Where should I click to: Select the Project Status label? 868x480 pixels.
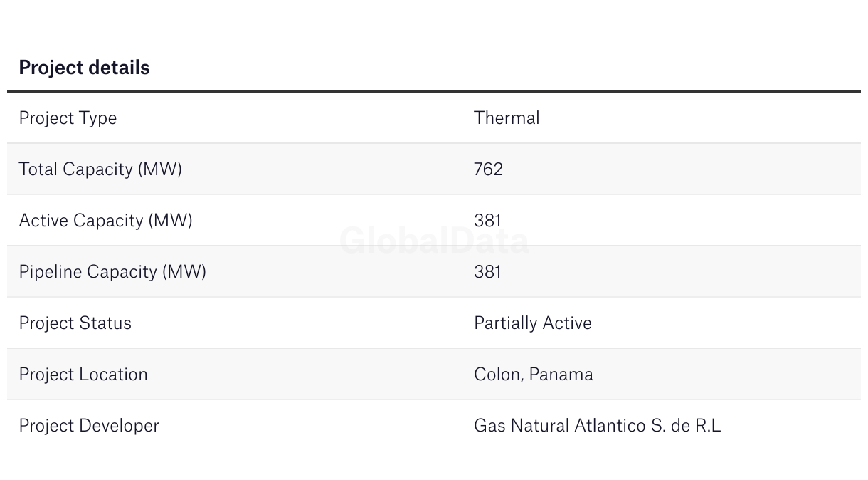75,323
